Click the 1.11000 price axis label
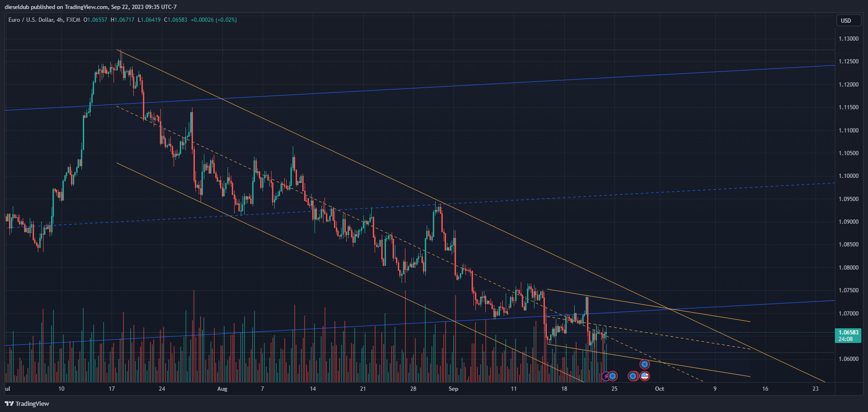The height and width of the screenshot is (412, 868). (848, 130)
